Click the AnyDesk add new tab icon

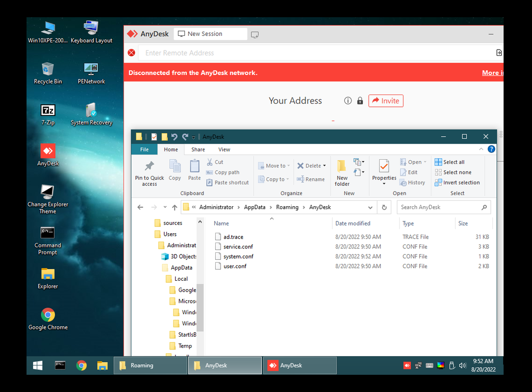pos(255,34)
